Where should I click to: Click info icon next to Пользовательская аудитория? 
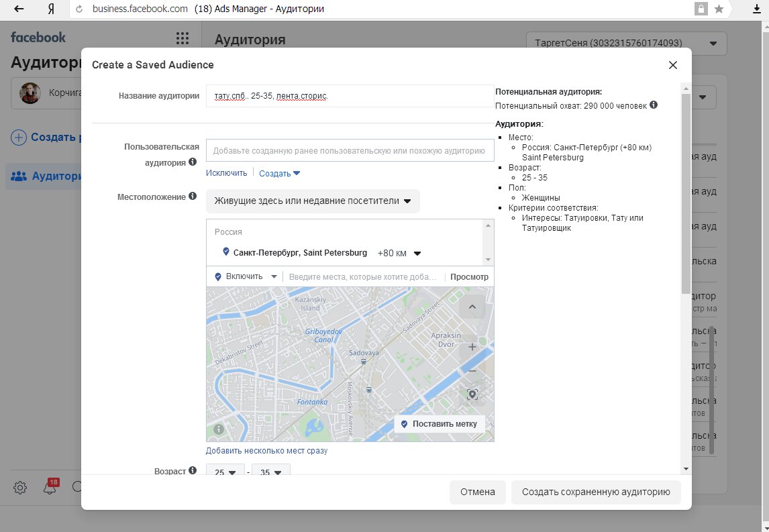tap(192, 162)
